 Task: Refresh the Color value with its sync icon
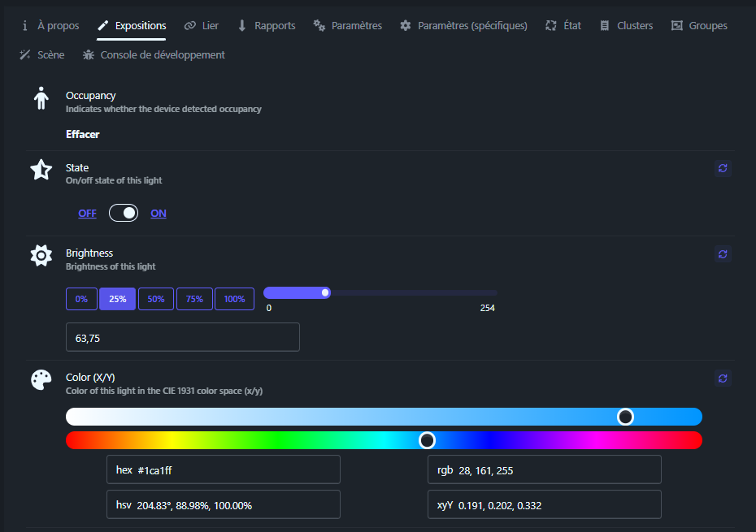[x=723, y=378]
